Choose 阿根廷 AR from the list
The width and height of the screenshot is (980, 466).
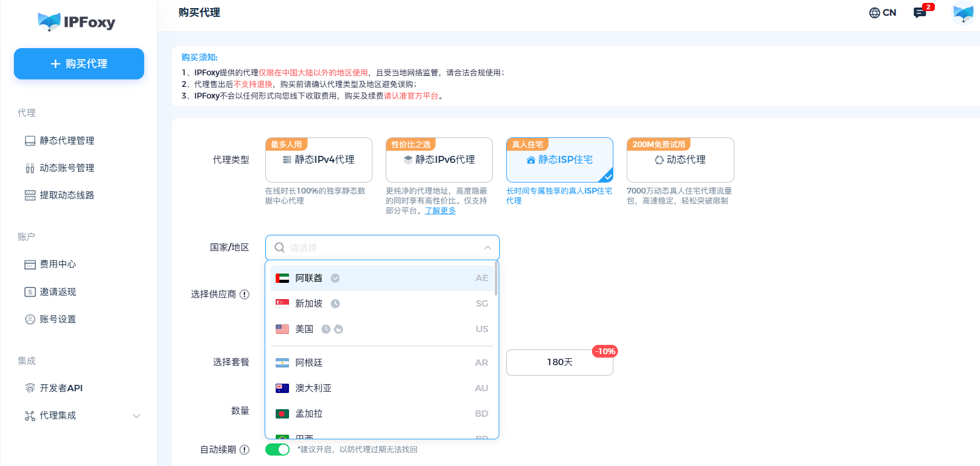[x=382, y=363]
